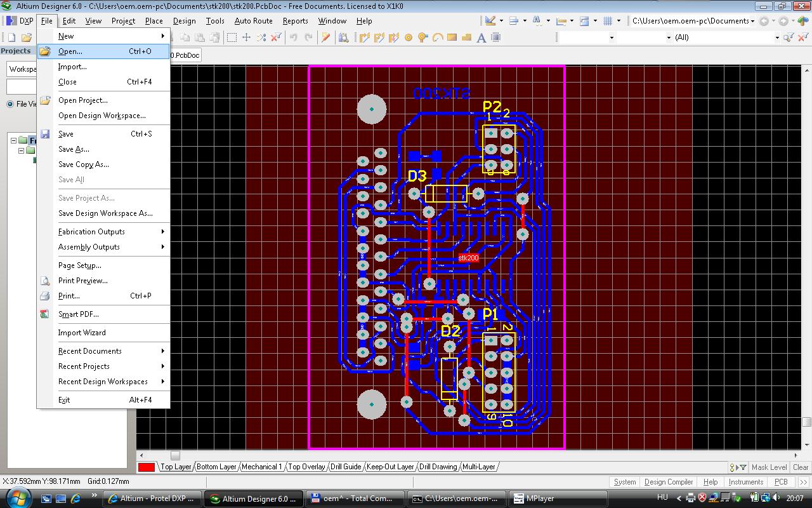Redo the action via toolbar arrow
The width and height of the screenshot is (812, 508).
(x=308, y=37)
